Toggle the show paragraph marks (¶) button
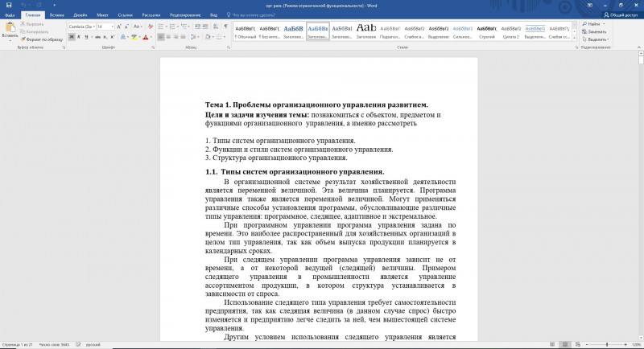This screenshot has height=349, width=644. pyautogui.click(x=226, y=27)
